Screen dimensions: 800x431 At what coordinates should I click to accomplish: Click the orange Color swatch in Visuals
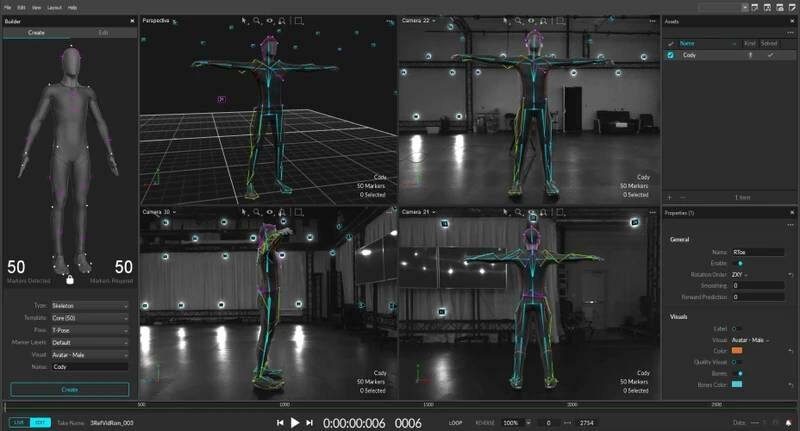pos(737,350)
